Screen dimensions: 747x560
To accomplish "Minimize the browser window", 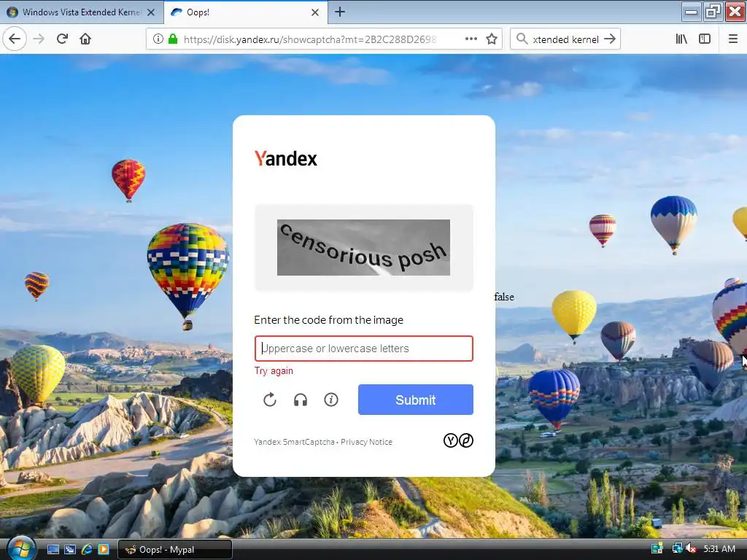I will (x=691, y=12).
